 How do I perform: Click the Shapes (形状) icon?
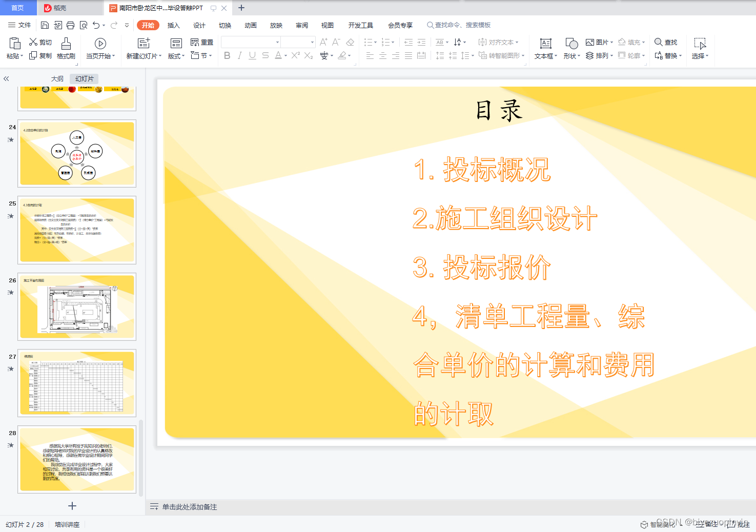(571, 43)
